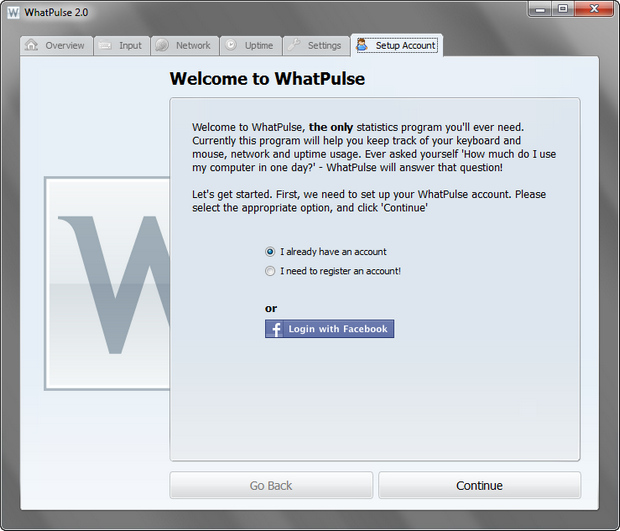
Task: Click the 'Let's get started' paragraph
Action: click(369, 201)
